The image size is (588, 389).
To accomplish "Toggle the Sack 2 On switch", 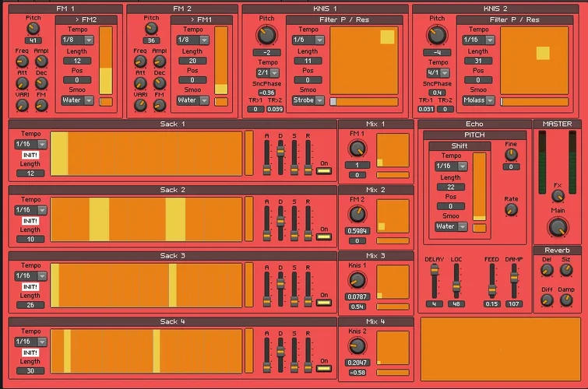I will point(324,237).
